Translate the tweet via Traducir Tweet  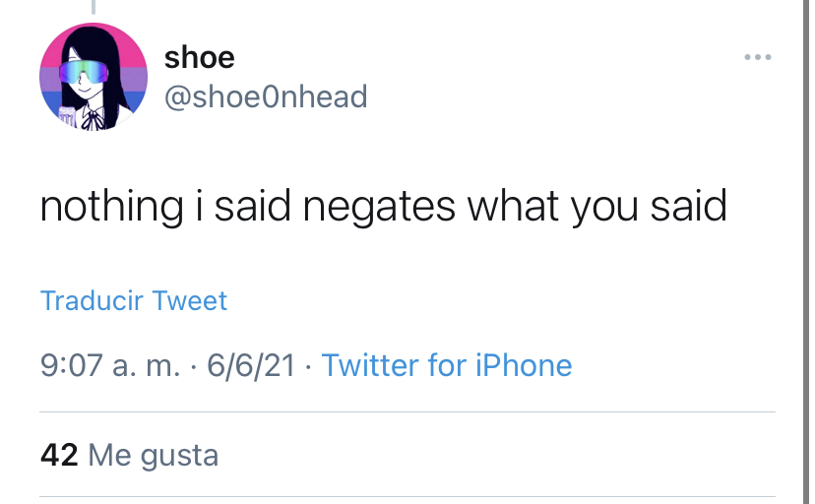pos(134,300)
